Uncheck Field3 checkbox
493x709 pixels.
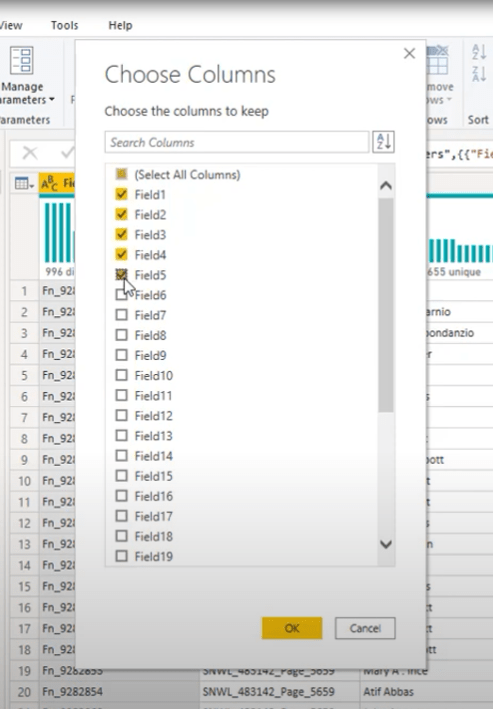click(x=121, y=234)
